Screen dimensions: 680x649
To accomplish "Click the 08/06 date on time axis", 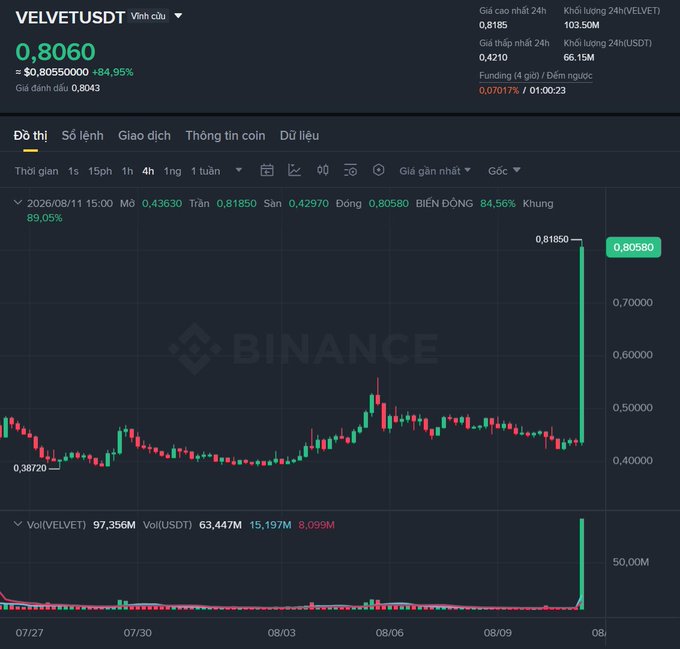I will (x=389, y=633).
